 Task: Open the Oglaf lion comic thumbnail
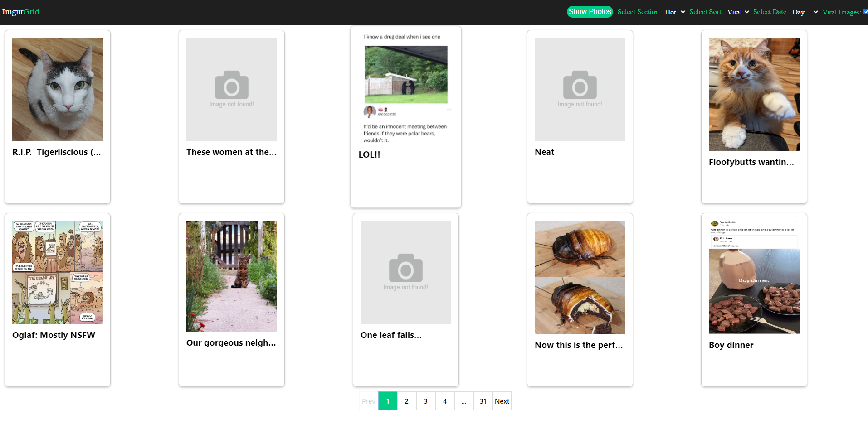(58, 272)
